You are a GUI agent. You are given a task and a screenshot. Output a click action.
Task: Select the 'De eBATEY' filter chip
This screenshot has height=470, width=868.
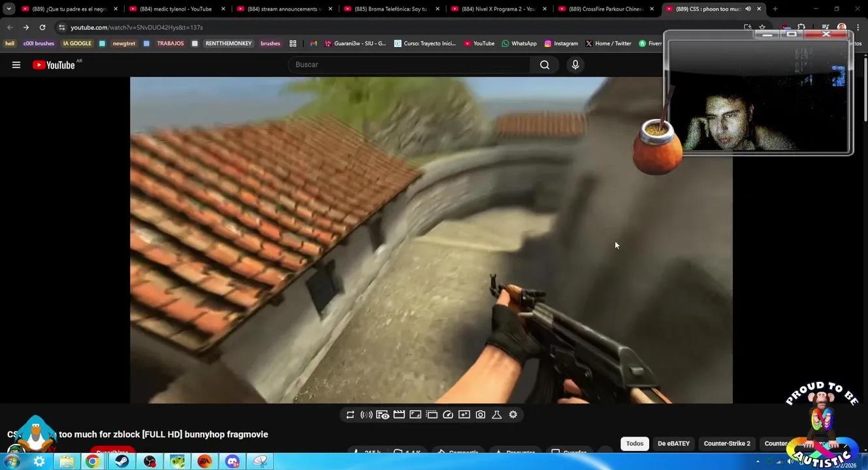(673, 444)
